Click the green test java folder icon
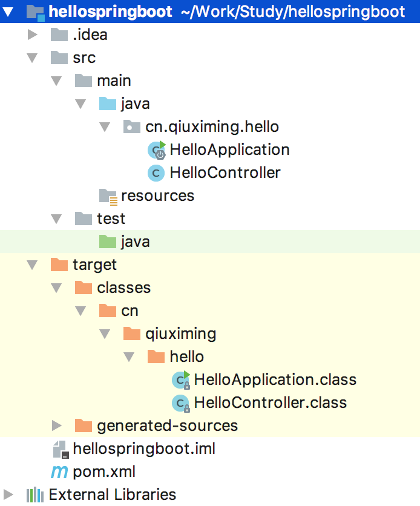The image size is (420, 506). 108,242
